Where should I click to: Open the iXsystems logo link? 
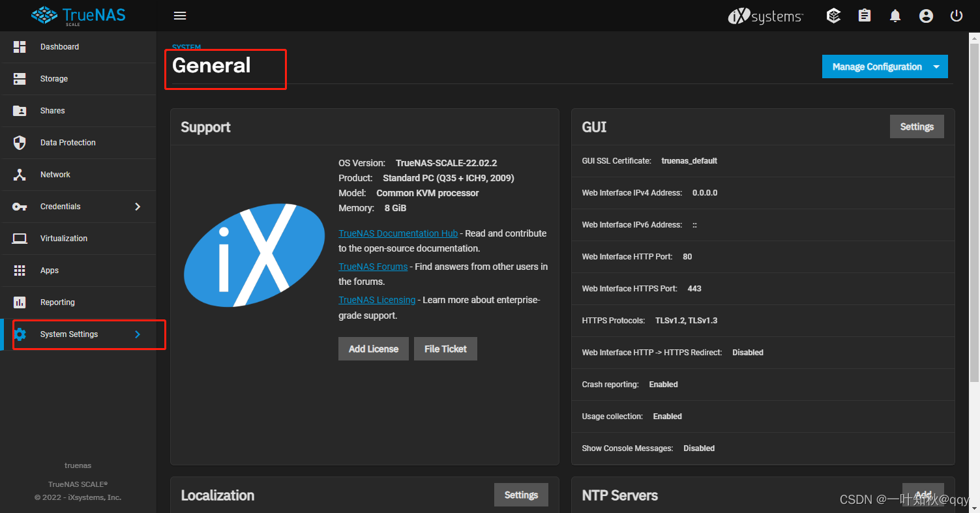click(765, 16)
